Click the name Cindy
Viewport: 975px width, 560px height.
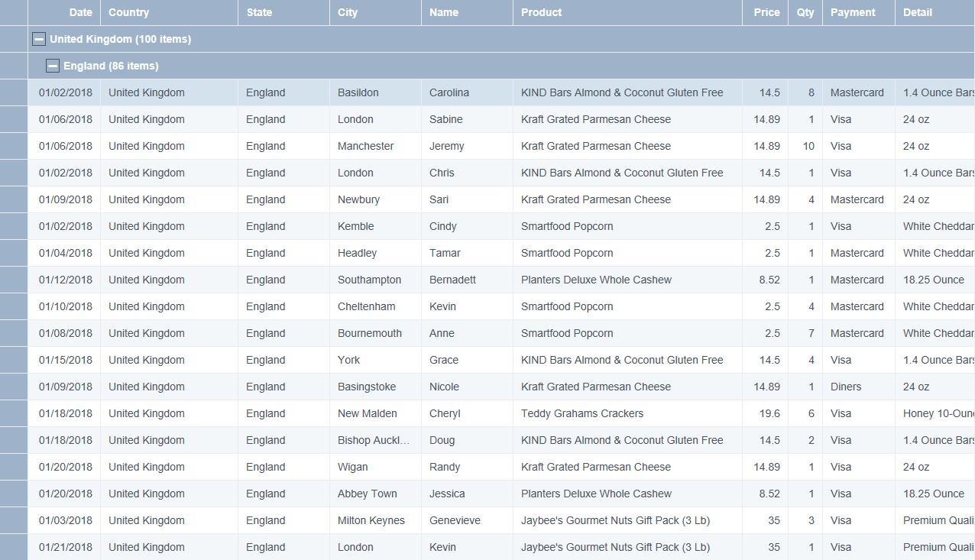443,226
